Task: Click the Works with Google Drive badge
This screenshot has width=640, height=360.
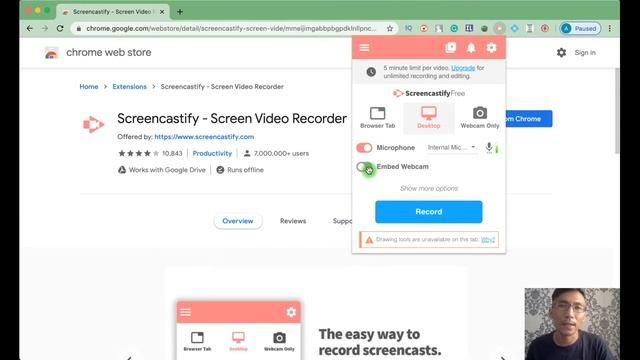Action: 162,170
